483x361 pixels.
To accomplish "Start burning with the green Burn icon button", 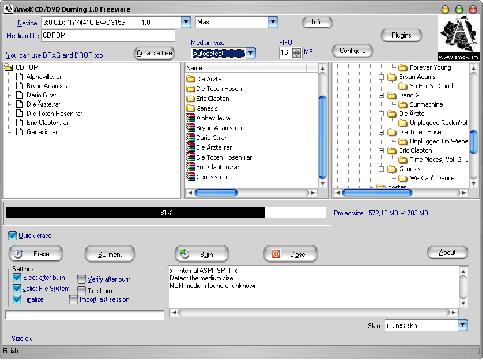I will click(x=201, y=254).
